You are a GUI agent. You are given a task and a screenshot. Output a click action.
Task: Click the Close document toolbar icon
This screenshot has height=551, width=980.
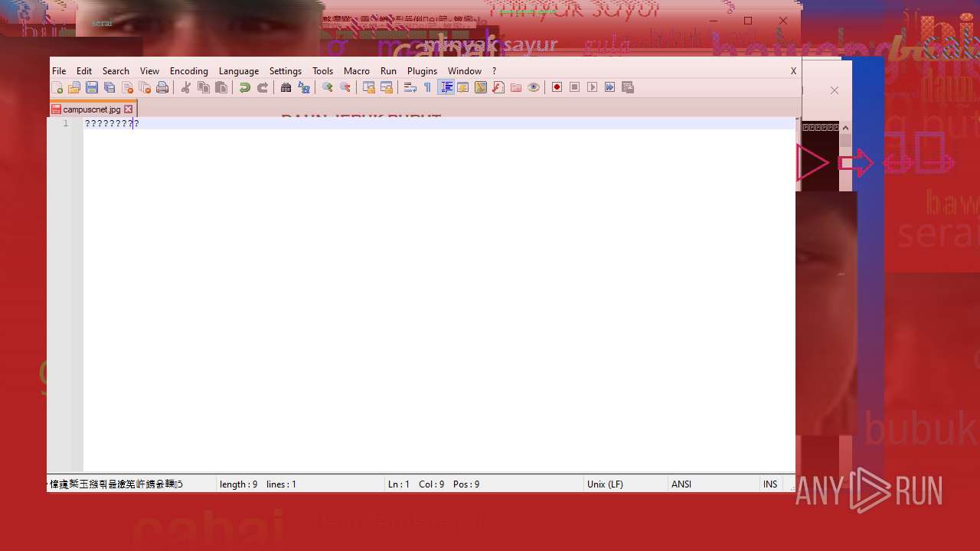coord(127,87)
